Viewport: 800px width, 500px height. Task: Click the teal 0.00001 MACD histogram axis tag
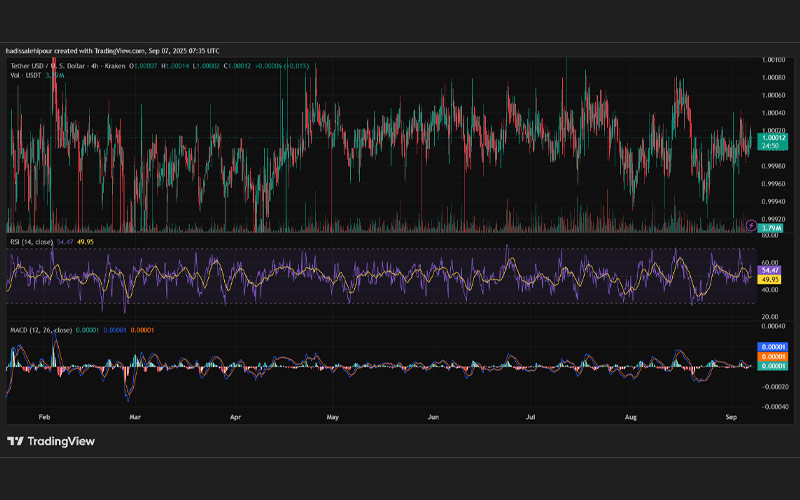[x=772, y=366]
